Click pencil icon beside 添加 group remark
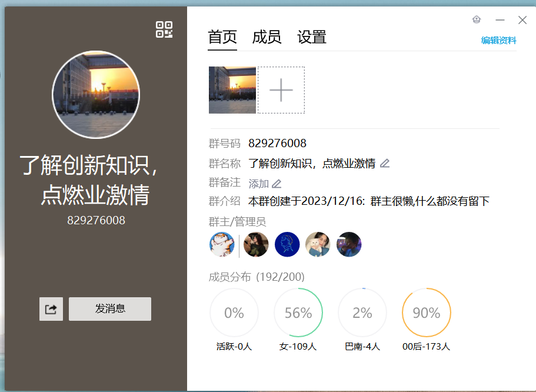The height and width of the screenshot is (392, 536). [x=277, y=184]
